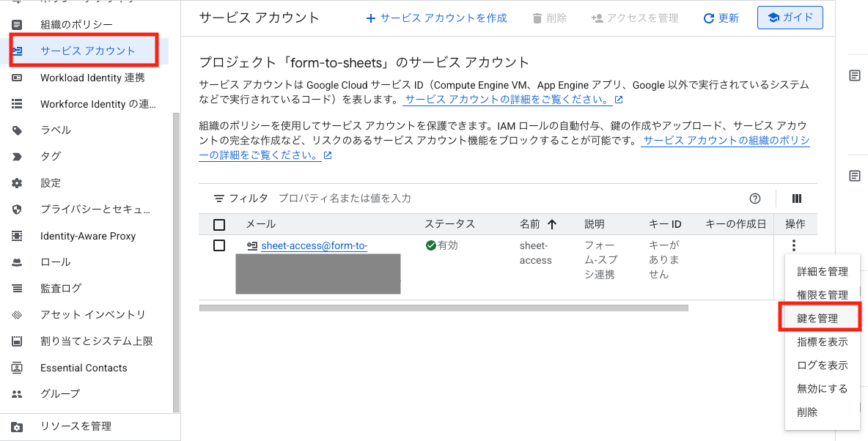Open the column display options icon
Image resolution: width=868 pixels, height=441 pixels.
[797, 199]
